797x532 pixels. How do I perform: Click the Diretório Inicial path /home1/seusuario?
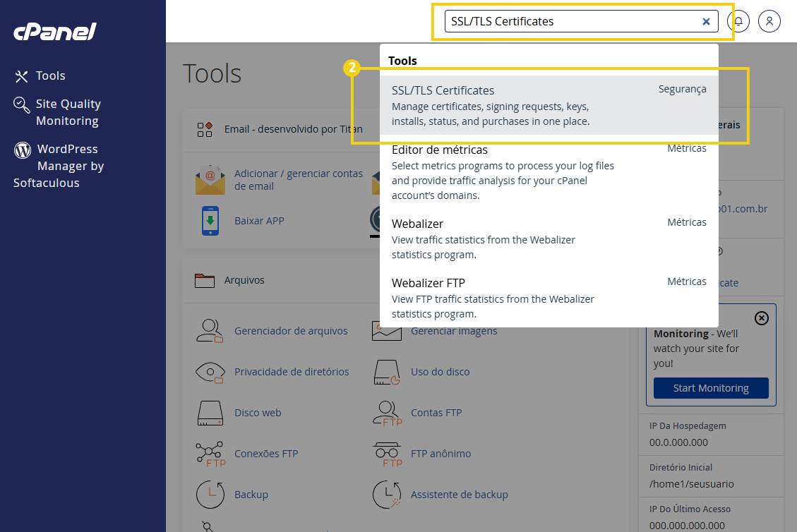coord(691,484)
